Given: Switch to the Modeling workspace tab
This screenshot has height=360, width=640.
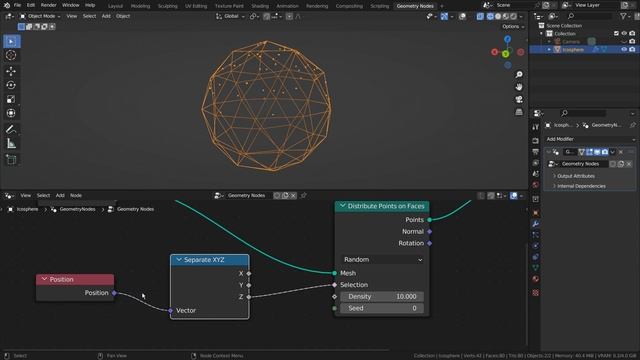Looking at the screenshot, I should click(140, 6).
